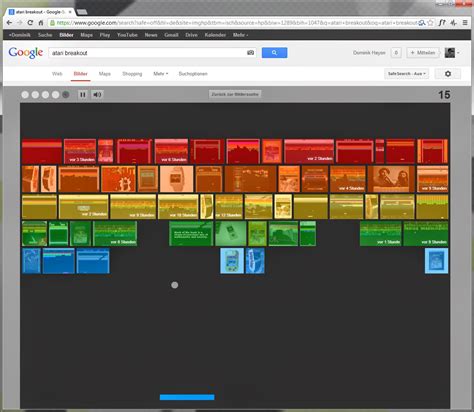Viewport: 474px width, 412px height.
Task: Click the yellow brick labeled vor 12 Stunden
Action: coord(229,207)
